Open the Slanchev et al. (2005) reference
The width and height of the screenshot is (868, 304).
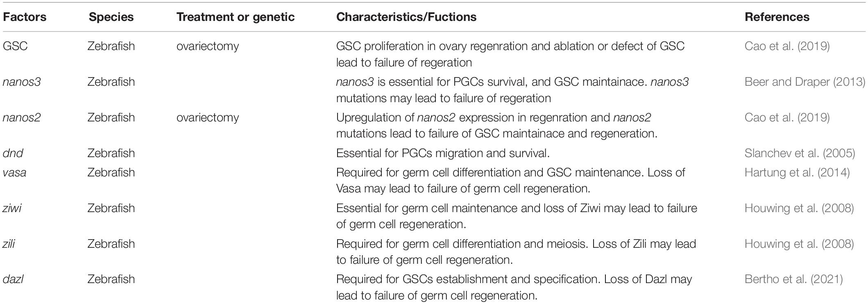(800, 153)
